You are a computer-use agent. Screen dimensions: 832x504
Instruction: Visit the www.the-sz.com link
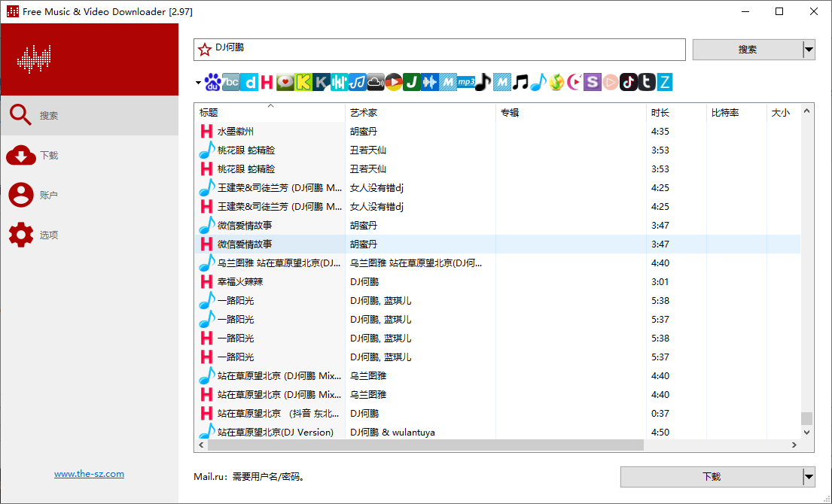pyautogui.click(x=89, y=474)
